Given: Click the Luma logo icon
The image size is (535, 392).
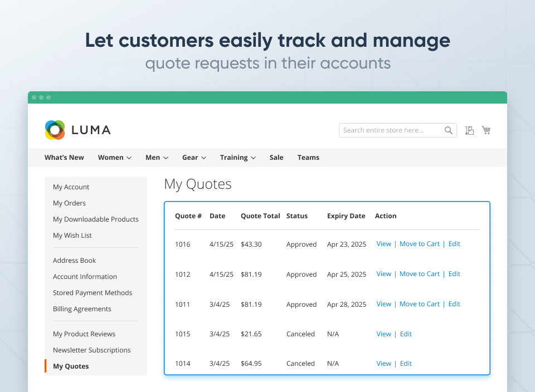Looking at the screenshot, I should [x=55, y=130].
